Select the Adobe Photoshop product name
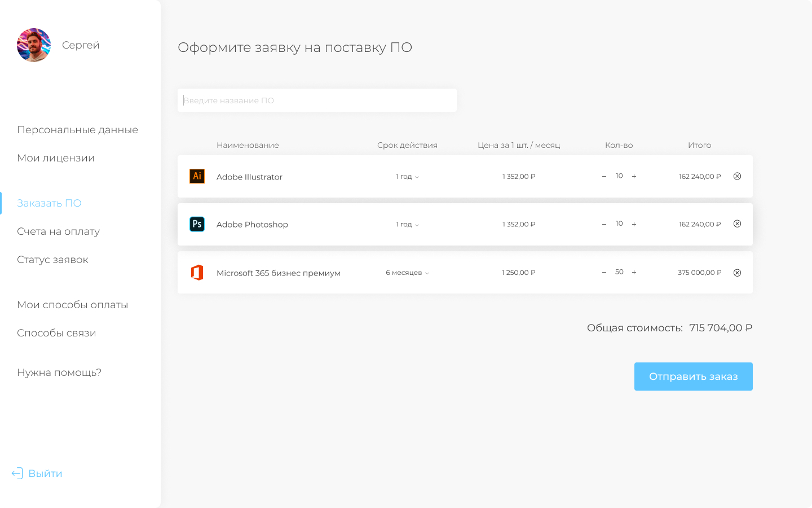Viewport: 812px width, 508px height. [252, 225]
